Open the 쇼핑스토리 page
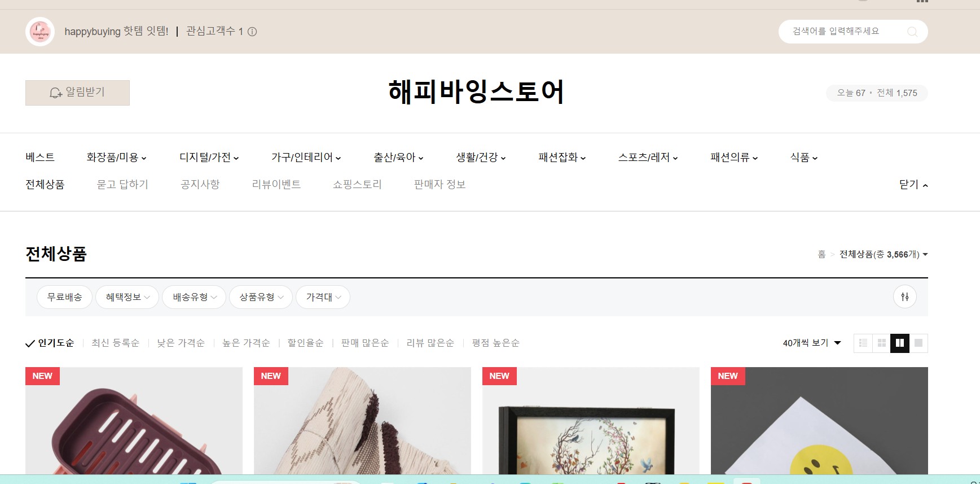980x484 pixels. pos(357,185)
